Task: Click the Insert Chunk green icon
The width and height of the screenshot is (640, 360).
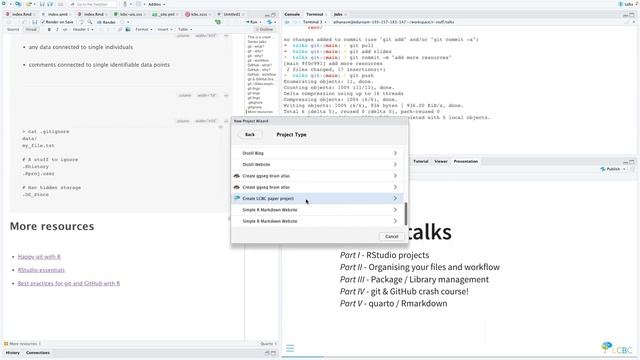Action: tap(218, 22)
